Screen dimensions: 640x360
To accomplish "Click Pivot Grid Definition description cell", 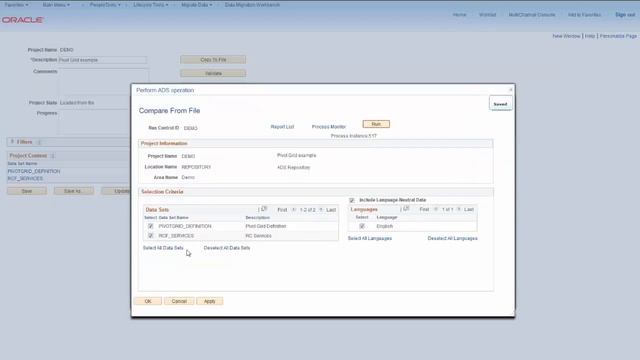I will [x=266, y=226].
